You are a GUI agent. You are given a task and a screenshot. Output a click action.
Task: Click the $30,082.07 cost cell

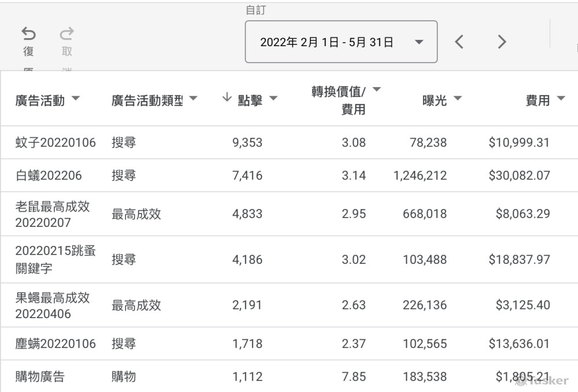(519, 176)
